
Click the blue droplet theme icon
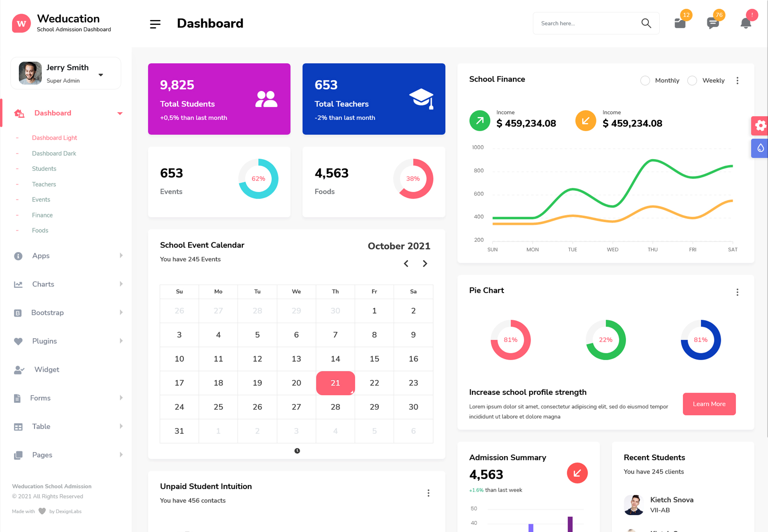[760, 148]
